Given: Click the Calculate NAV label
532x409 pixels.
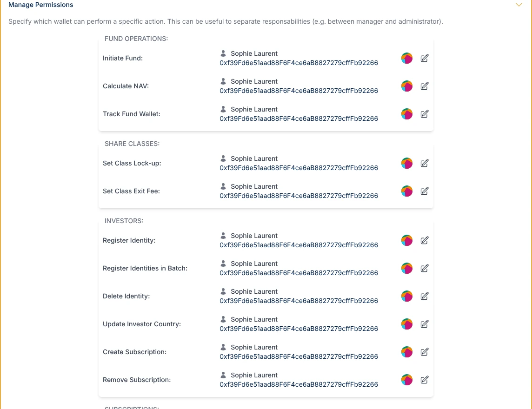Looking at the screenshot, I should tap(126, 86).
